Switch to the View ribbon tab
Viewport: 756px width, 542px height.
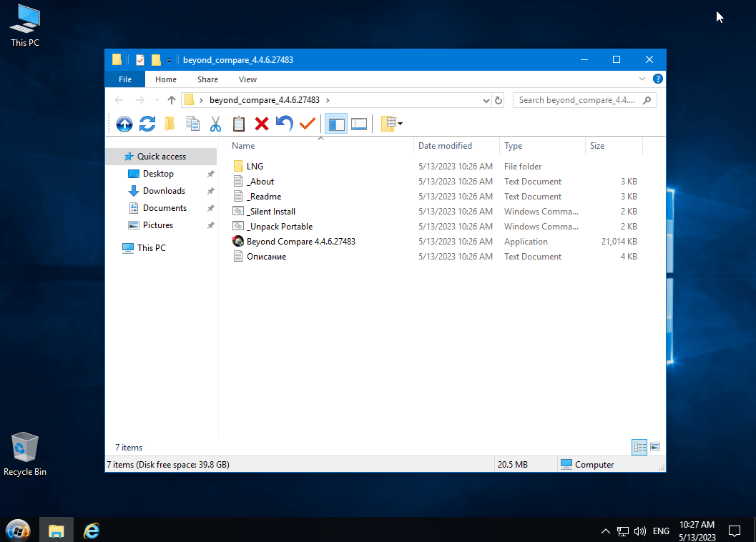pos(247,79)
